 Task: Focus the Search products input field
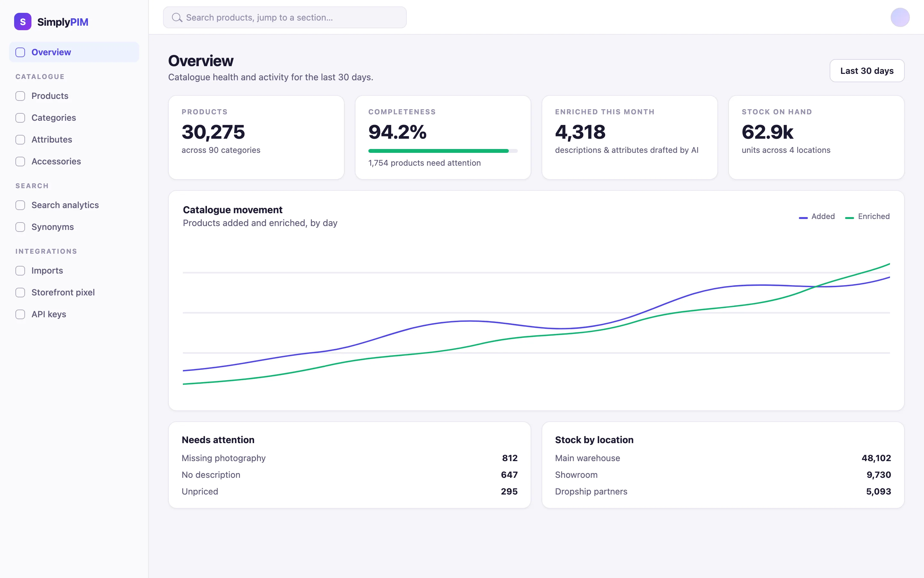click(285, 18)
